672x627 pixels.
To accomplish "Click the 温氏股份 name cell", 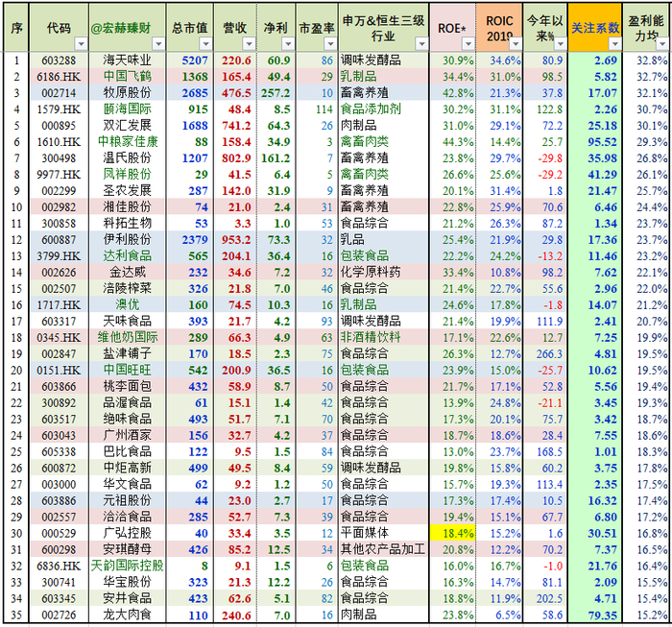I will coord(128,158).
